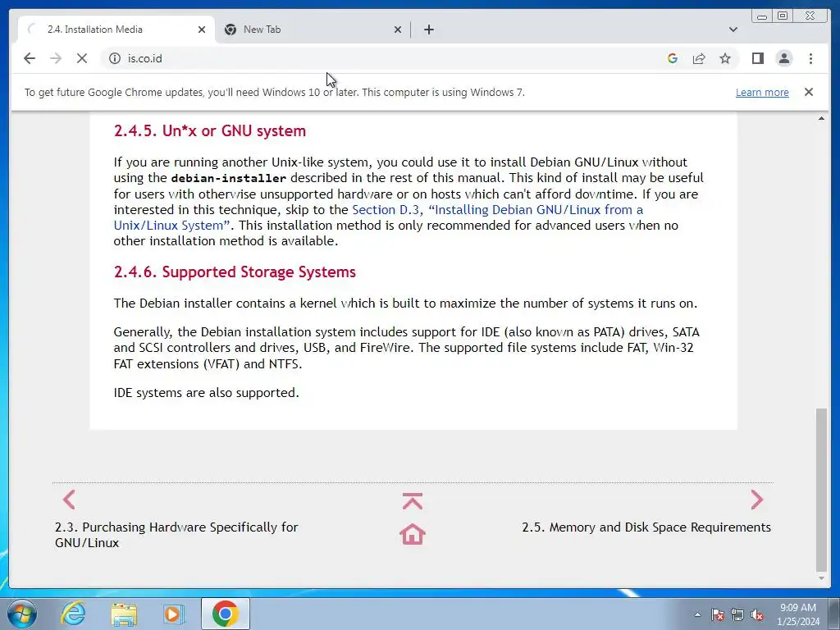Open a new tab with plus button
Viewport: 840px width, 630px height.
pos(428,30)
